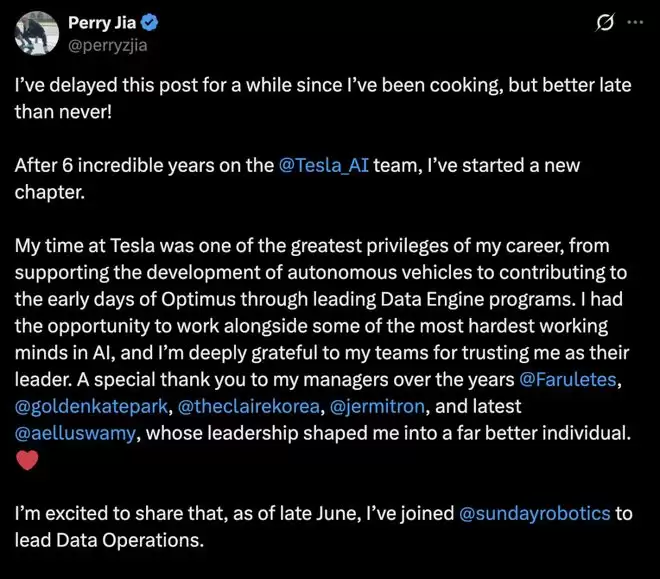Click the "My time at Tesla" paragraph

(300, 246)
